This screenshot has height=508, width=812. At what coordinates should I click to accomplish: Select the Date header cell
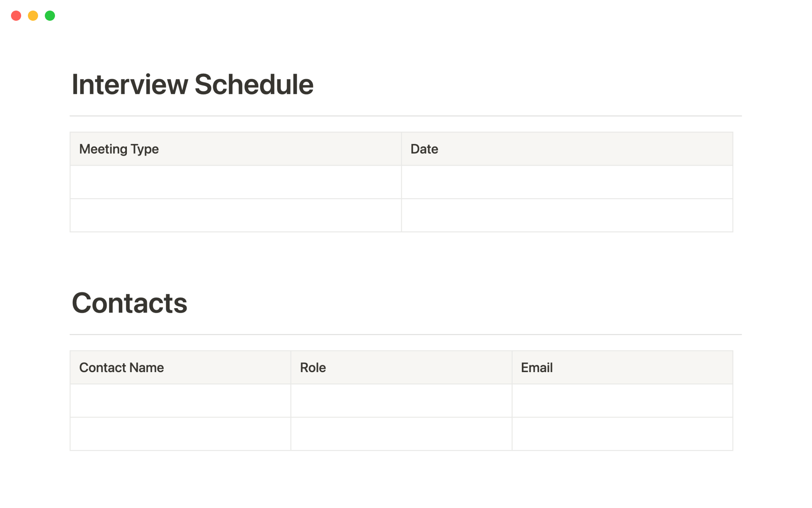[x=567, y=149]
